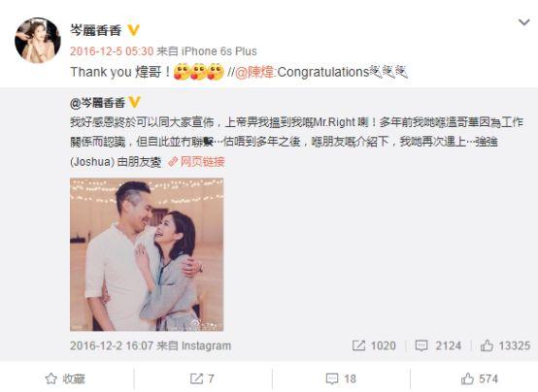This screenshot has width=538, height=392.
Task: Open the 岑麗香香 profile avatar
Action: click(x=38, y=41)
